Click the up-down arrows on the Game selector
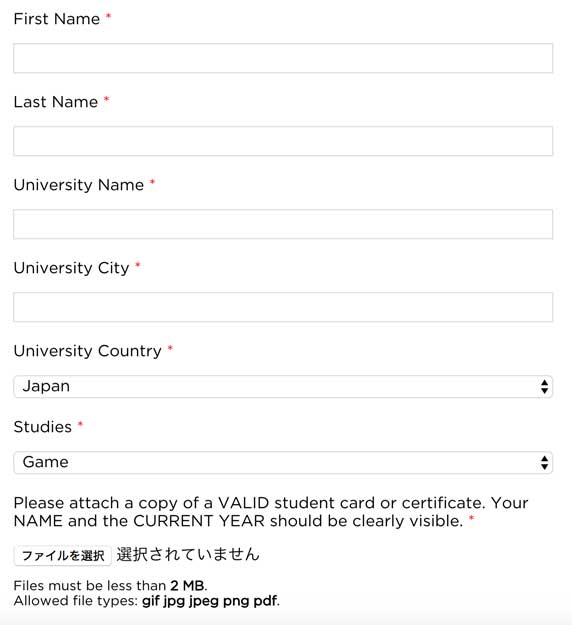The height and width of the screenshot is (625, 572). [544, 462]
